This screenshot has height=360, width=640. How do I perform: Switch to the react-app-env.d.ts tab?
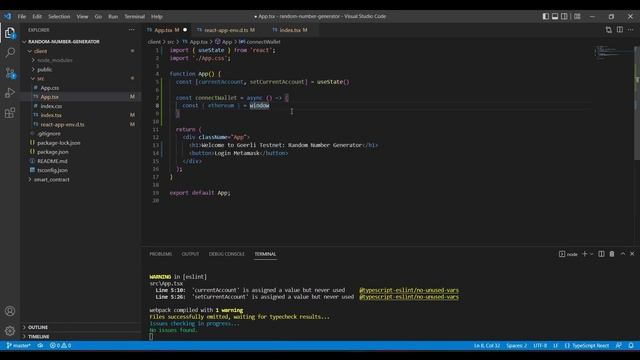[227, 30]
